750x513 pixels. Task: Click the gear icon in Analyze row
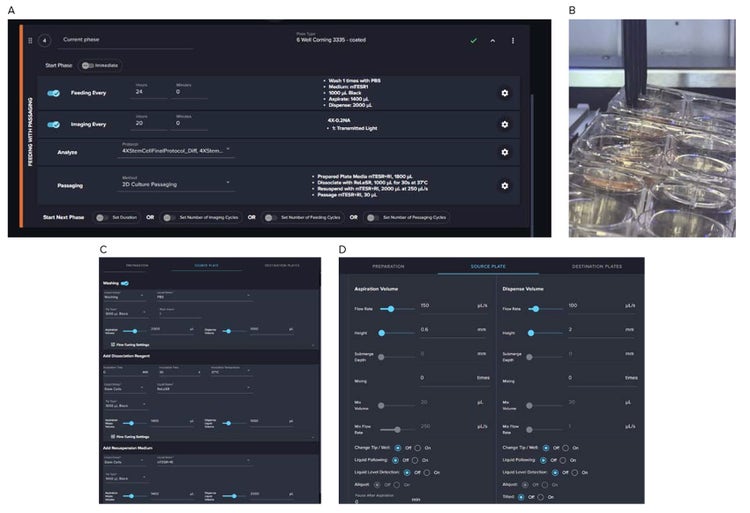pos(504,152)
